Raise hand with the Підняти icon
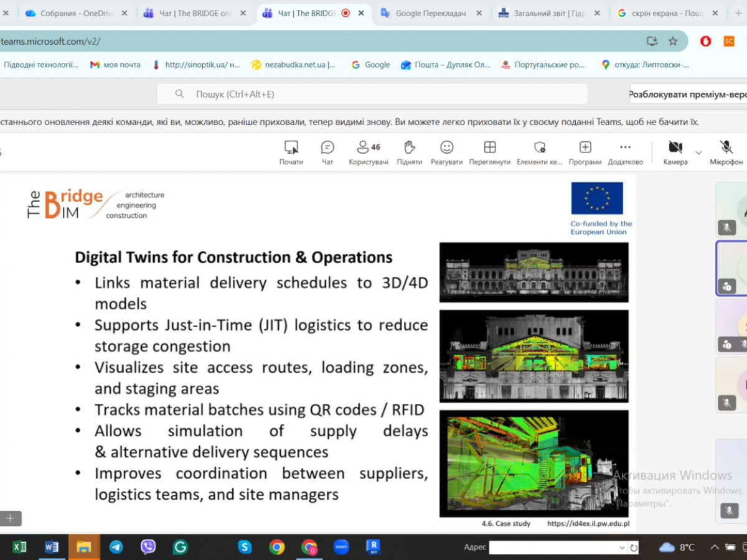Screen dimensions: 747x560 click(x=409, y=147)
